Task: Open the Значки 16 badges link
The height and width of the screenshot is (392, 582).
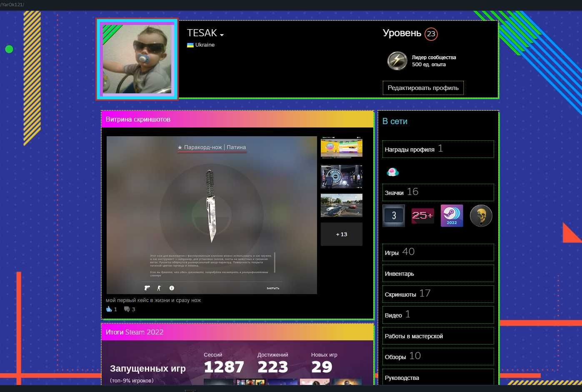Action: pos(438,192)
